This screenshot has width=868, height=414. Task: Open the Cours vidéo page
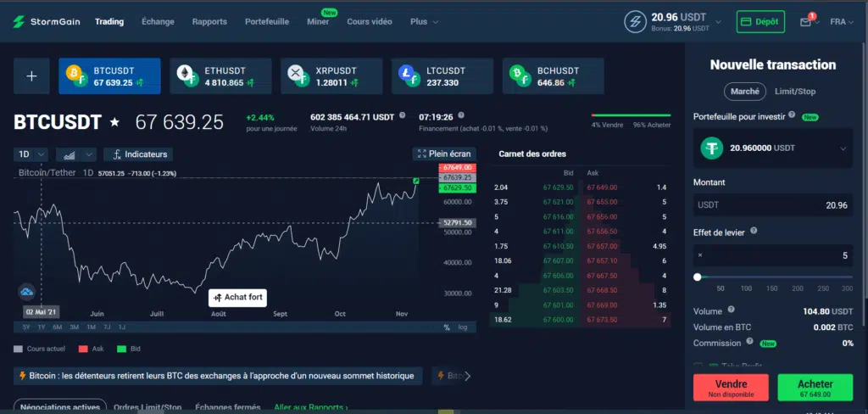coord(370,21)
